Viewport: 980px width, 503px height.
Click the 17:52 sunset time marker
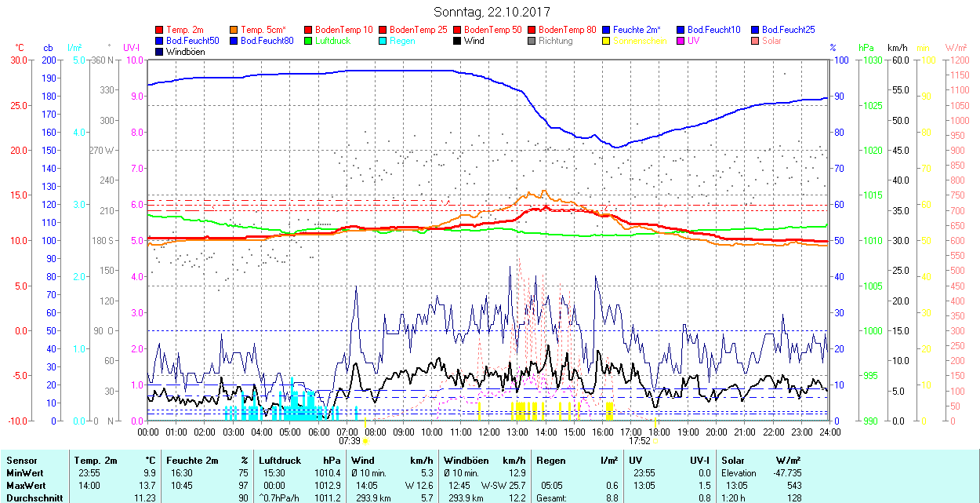click(639, 441)
